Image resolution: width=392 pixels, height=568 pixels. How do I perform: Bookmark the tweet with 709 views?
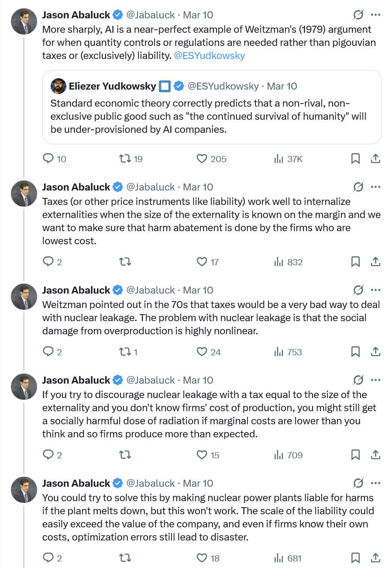pos(356,455)
